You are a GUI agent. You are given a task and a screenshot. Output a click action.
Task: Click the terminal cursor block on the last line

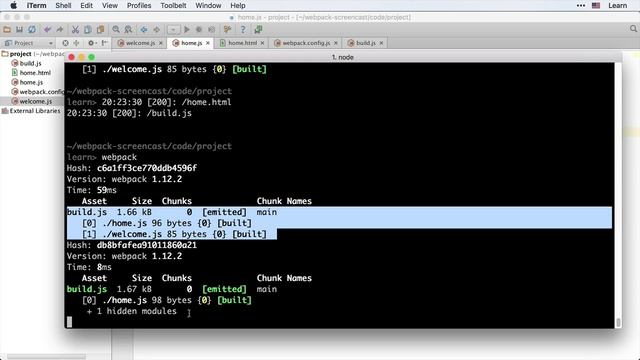pyautogui.click(x=69, y=322)
